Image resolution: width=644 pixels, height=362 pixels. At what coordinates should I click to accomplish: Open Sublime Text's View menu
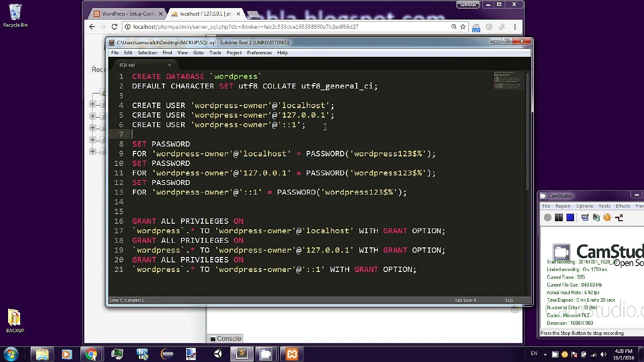point(183,53)
